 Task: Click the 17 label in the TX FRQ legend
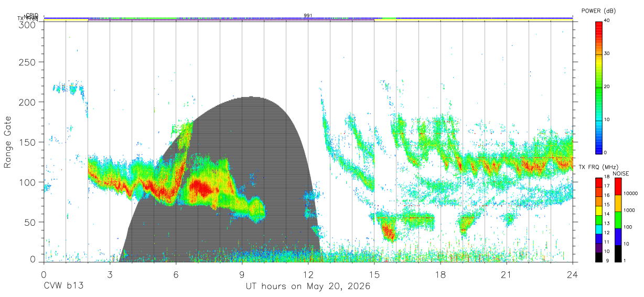606,186
